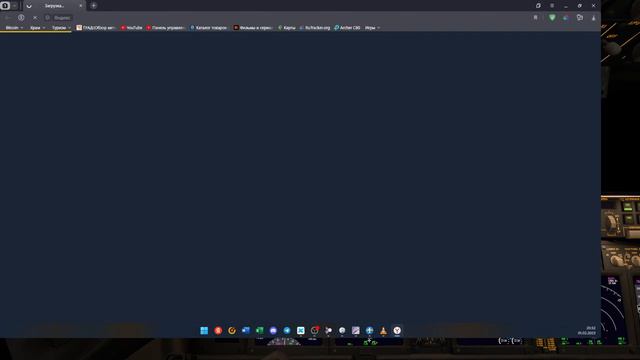Open Excel from the taskbar
This screenshot has width=640, height=360.
[x=260, y=331]
